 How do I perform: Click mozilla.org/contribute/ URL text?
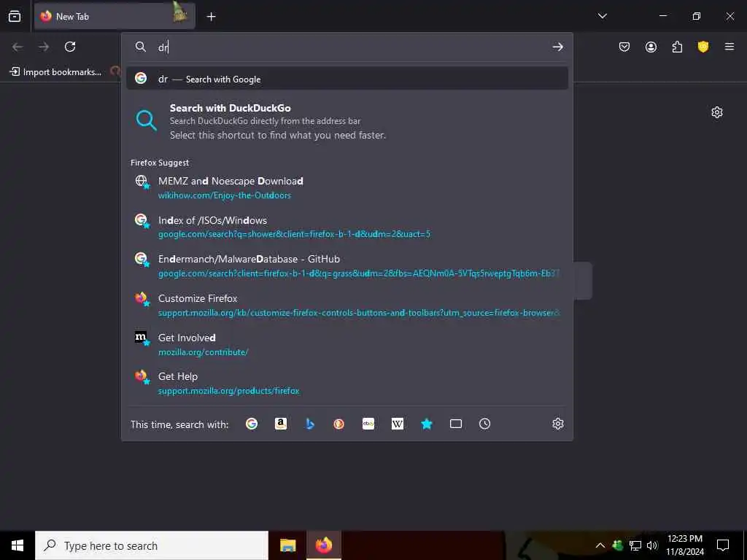tap(203, 352)
